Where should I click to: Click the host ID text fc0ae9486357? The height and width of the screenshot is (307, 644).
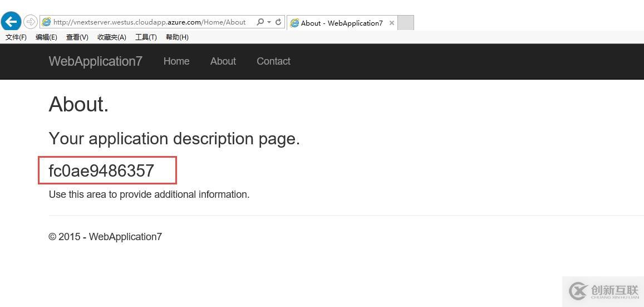pyautogui.click(x=101, y=170)
